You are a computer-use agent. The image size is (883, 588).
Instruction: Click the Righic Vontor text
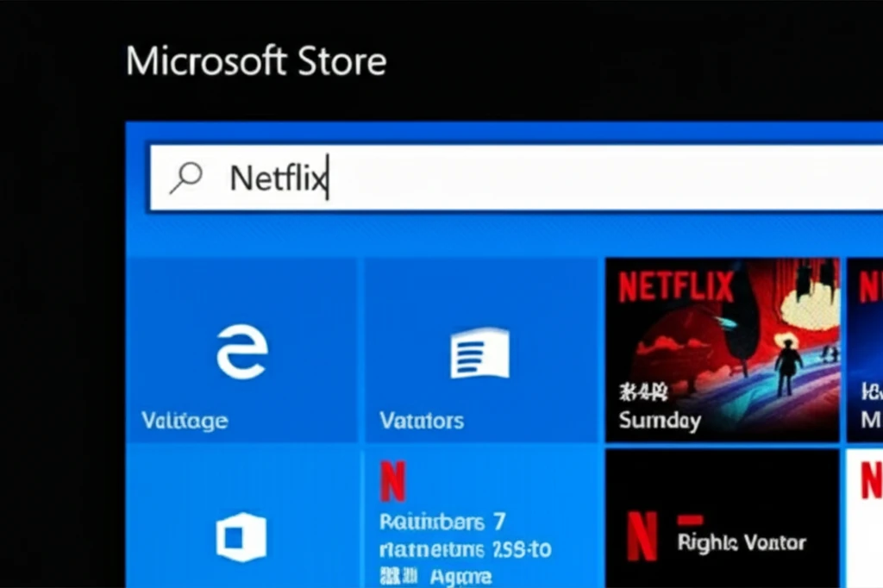click(x=742, y=542)
